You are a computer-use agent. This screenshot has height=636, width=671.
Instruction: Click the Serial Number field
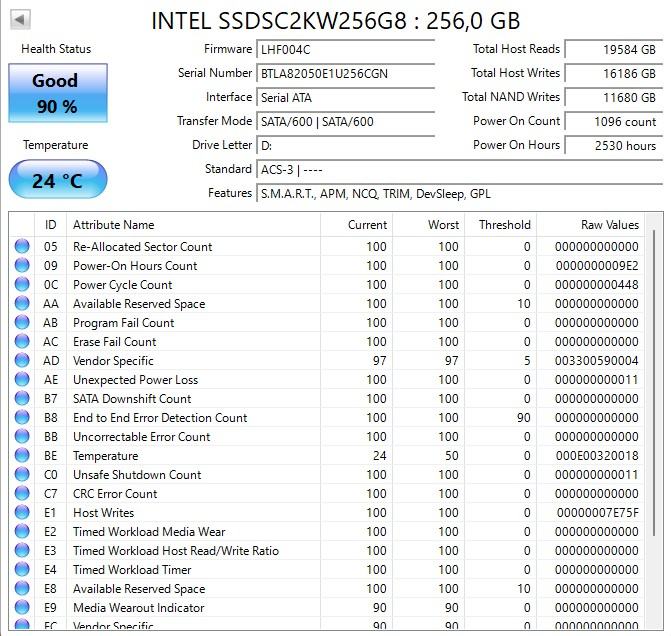pyautogui.click(x=345, y=73)
